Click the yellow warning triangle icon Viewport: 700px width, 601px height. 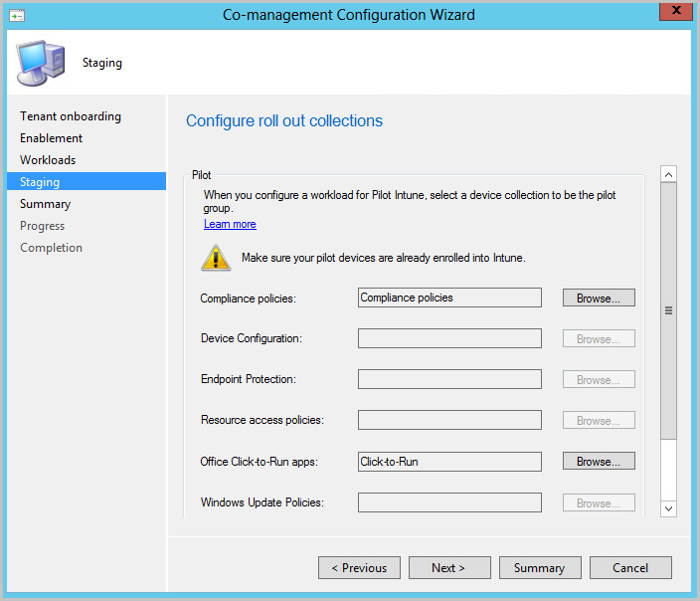(x=216, y=258)
